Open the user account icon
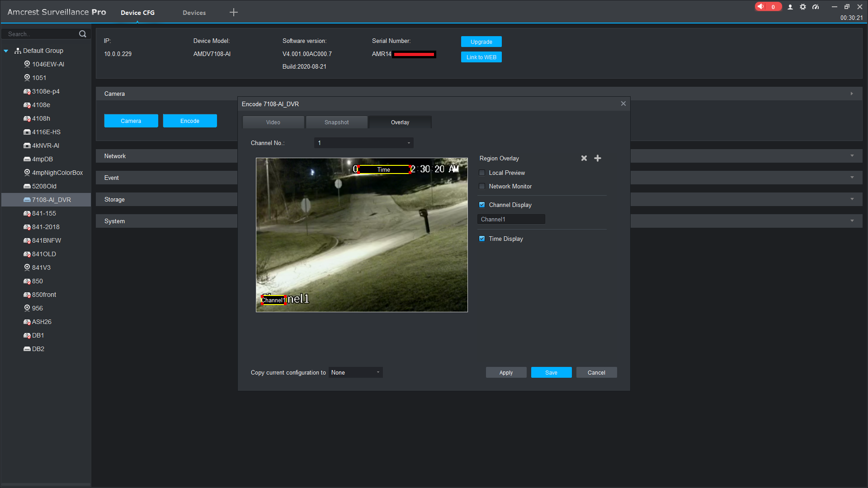 pos(790,7)
